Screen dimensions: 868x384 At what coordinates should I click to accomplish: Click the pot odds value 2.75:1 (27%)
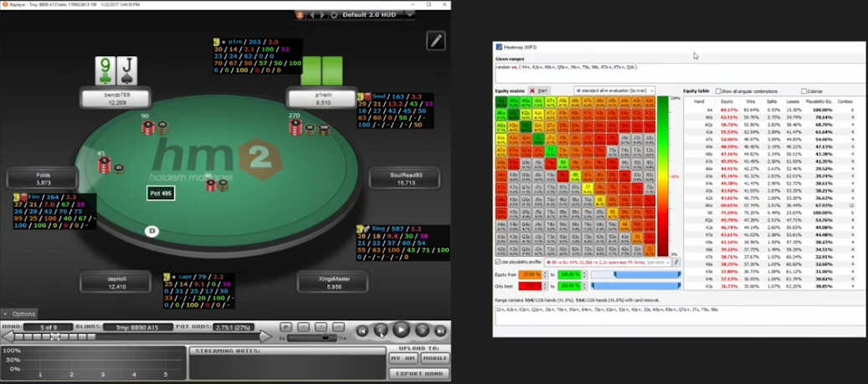[234, 328]
